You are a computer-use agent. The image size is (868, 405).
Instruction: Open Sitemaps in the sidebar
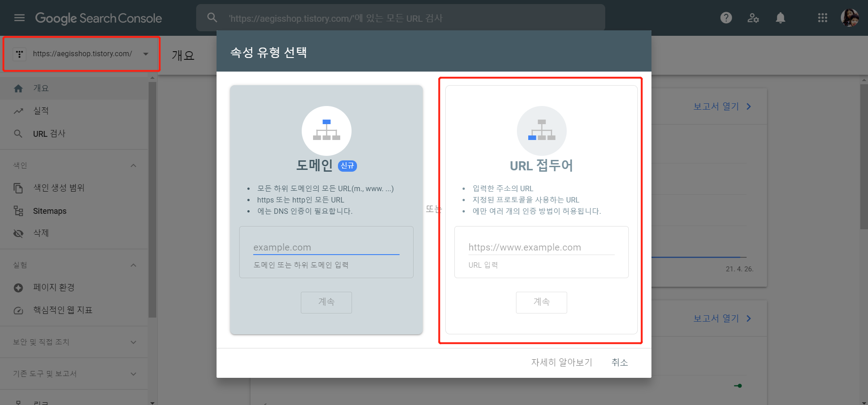74,211
